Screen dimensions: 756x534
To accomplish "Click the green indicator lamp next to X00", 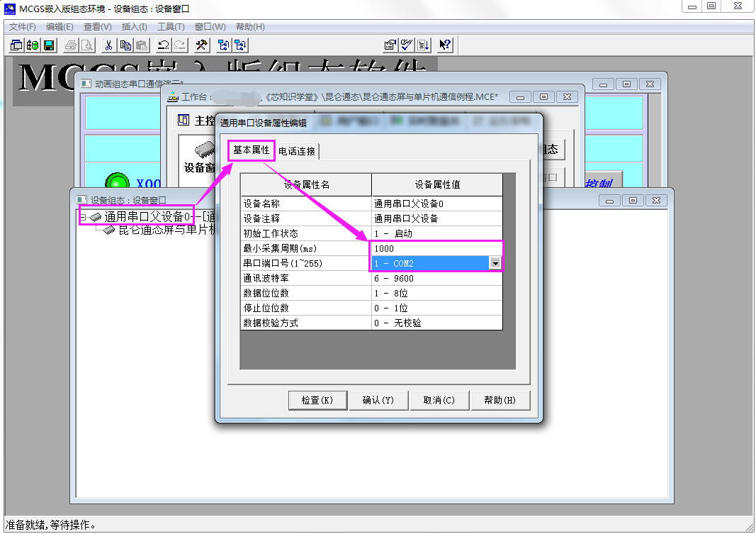I will tap(117, 182).
